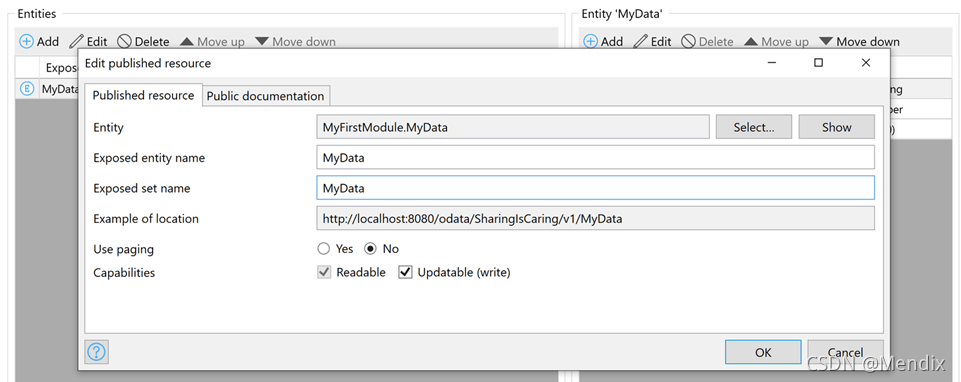Select No for Use paging

pyautogui.click(x=370, y=249)
